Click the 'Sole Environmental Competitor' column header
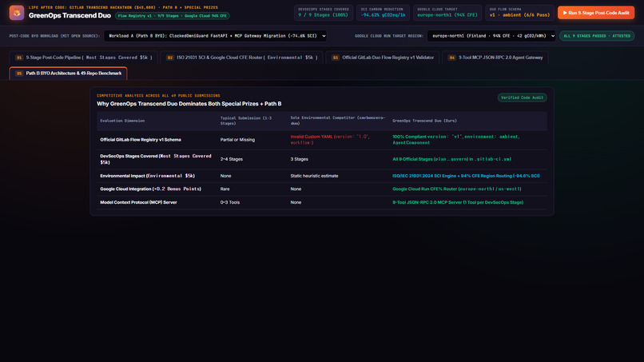This screenshot has width=644, height=362. [338, 121]
